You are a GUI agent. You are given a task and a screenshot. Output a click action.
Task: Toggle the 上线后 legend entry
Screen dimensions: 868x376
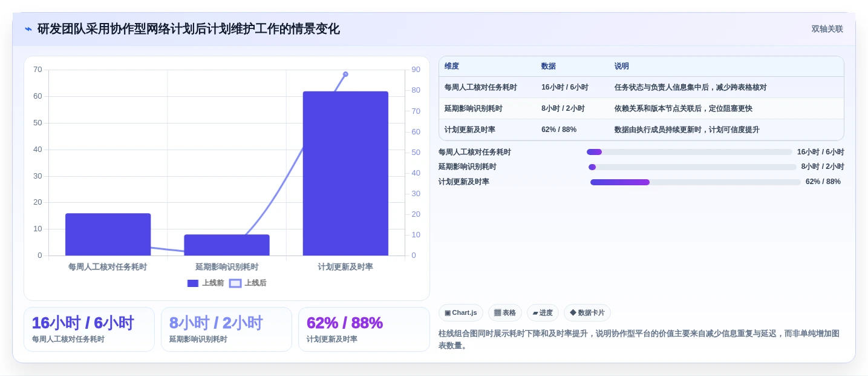[248, 283]
